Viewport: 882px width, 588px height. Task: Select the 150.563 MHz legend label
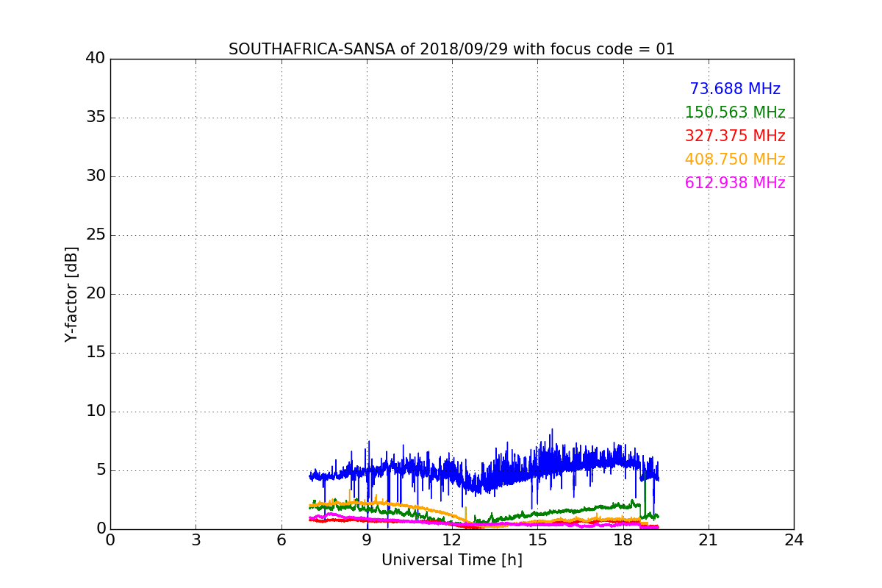(x=735, y=112)
